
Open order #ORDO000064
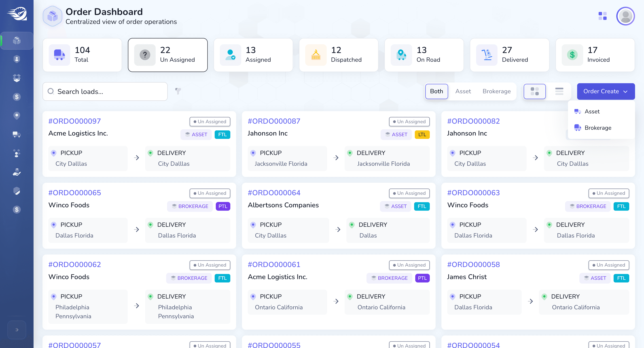point(274,193)
